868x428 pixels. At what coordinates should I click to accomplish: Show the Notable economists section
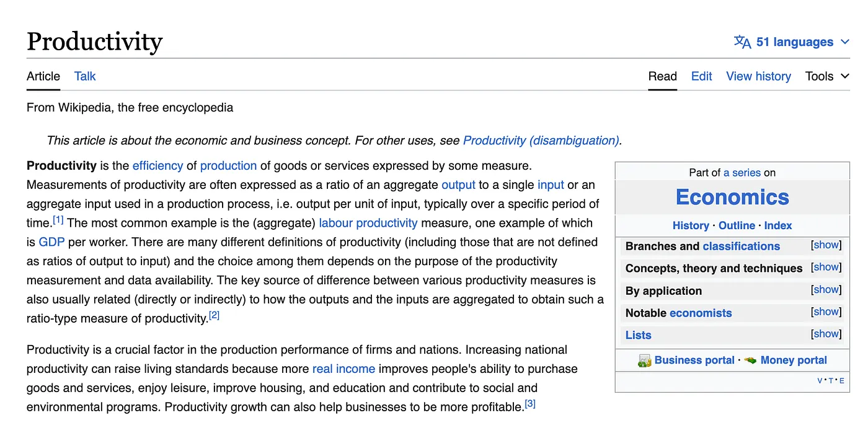pos(826,312)
